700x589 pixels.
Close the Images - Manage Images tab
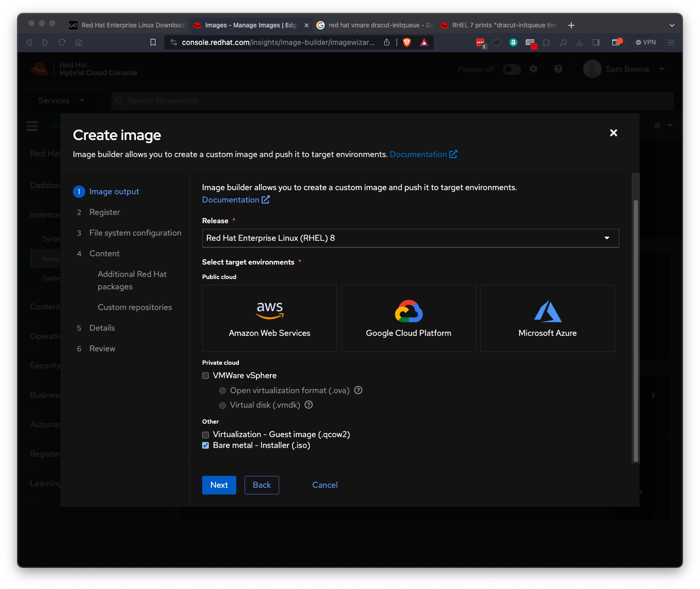coord(307,25)
